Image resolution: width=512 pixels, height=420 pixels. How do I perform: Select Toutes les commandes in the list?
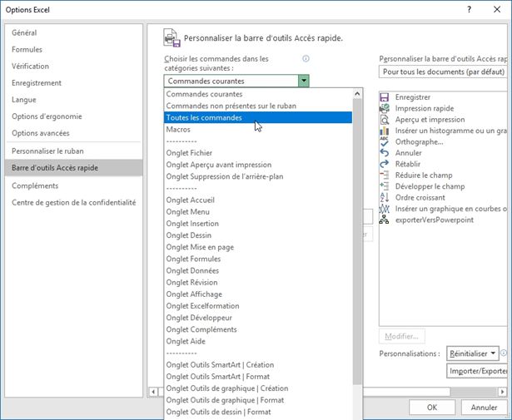click(x=258, y=118)
